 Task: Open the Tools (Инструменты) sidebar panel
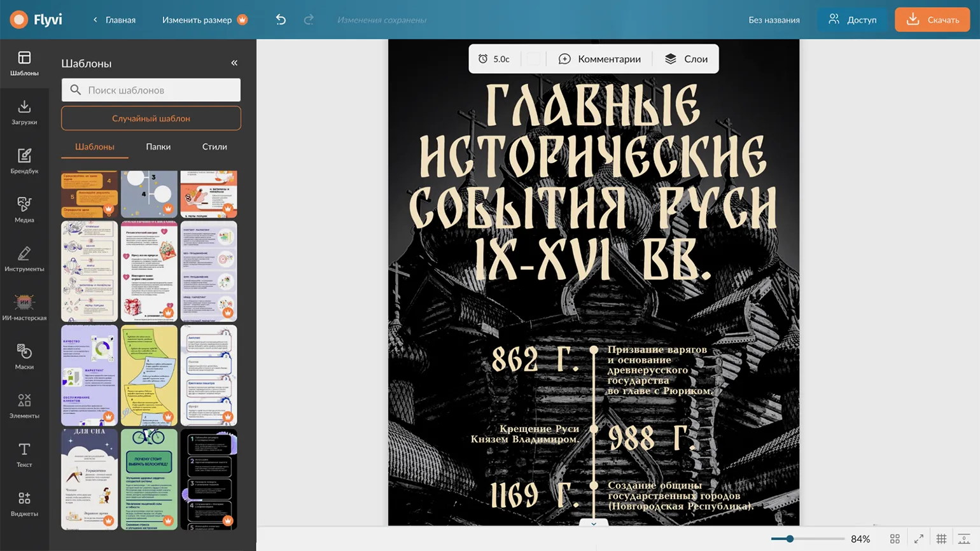tap(24, 259)
